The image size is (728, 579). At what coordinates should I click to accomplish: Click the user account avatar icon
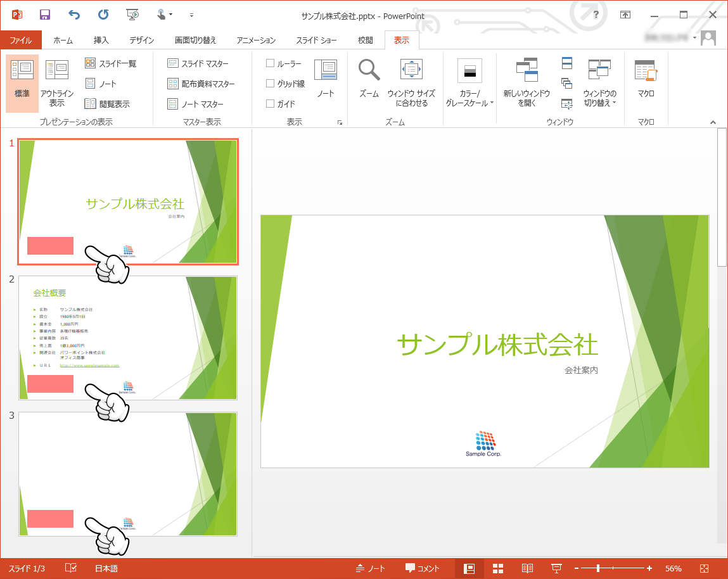[708, 37]
